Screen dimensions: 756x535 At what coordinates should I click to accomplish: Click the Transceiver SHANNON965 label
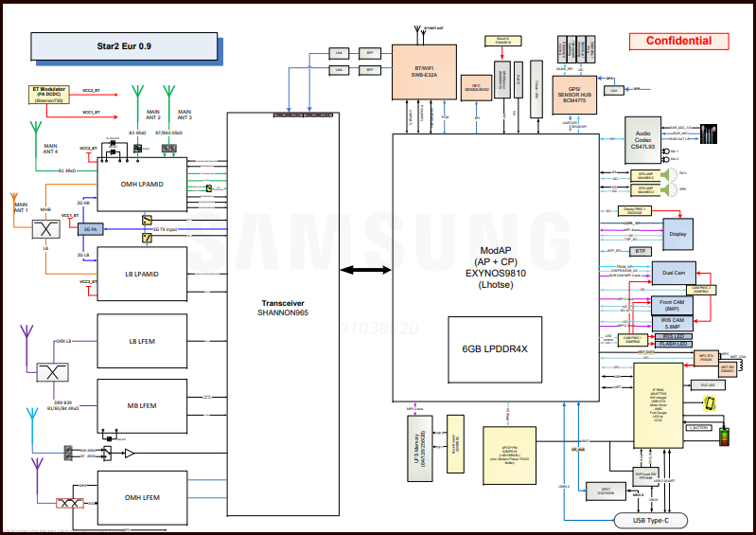pyautogui.click(x=283, y=308)
